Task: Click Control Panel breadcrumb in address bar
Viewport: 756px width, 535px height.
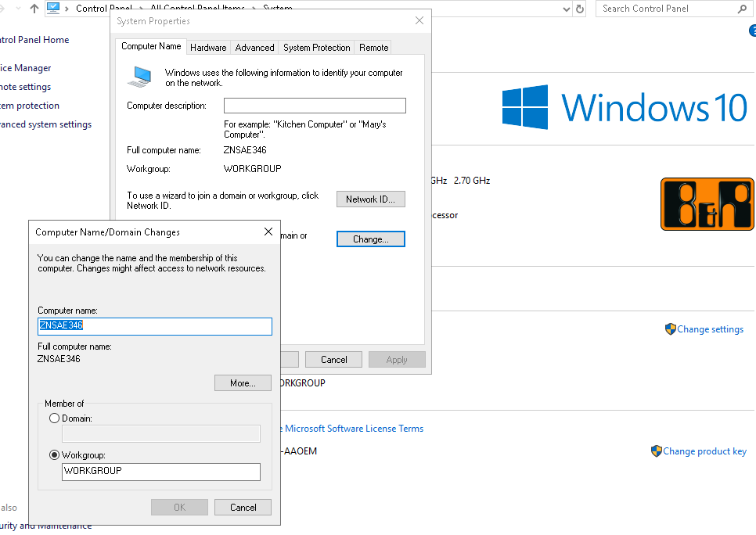Action: tap(103, 8)
